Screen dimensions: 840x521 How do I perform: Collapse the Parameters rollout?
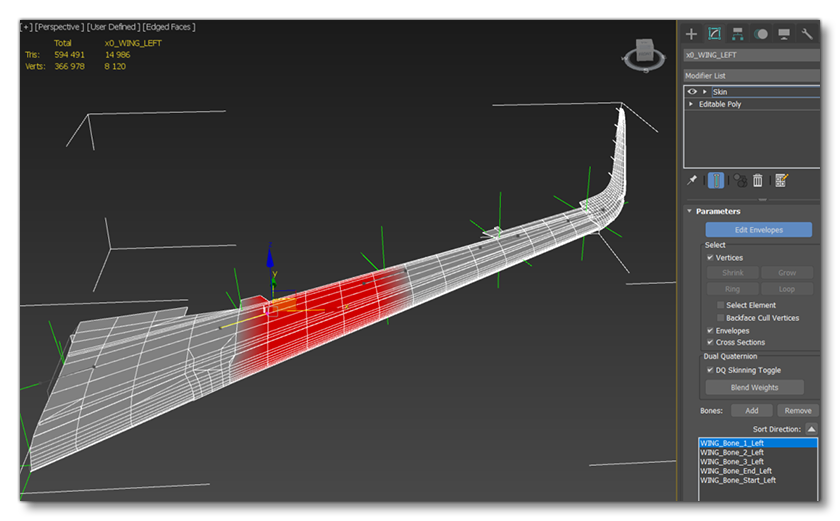tap(689, 211)
